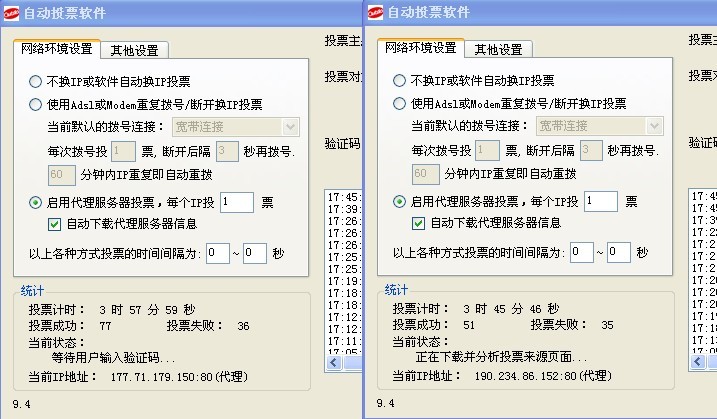Select 网络环境设置 tab in the right window

[x=421, y=48]
